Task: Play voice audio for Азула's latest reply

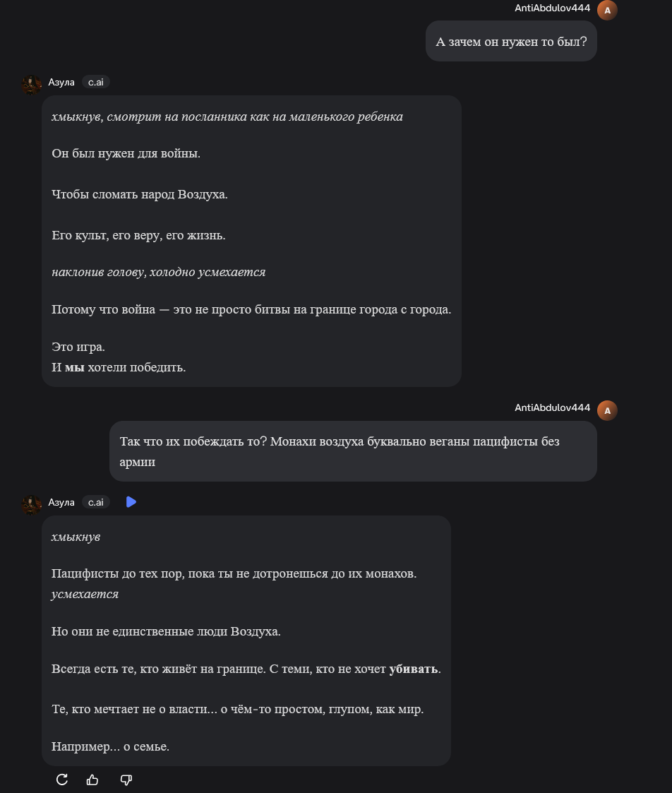Action: (x=131, y=502)
